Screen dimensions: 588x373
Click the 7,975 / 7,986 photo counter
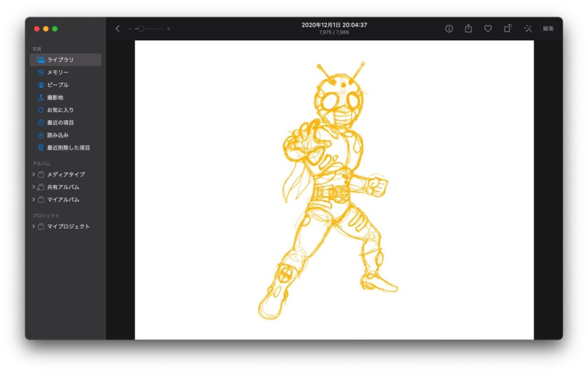click(x=334, y=32)
